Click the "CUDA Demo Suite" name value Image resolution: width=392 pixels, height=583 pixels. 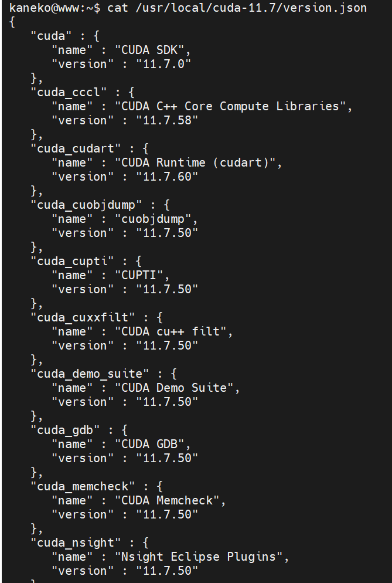[174, 388]
